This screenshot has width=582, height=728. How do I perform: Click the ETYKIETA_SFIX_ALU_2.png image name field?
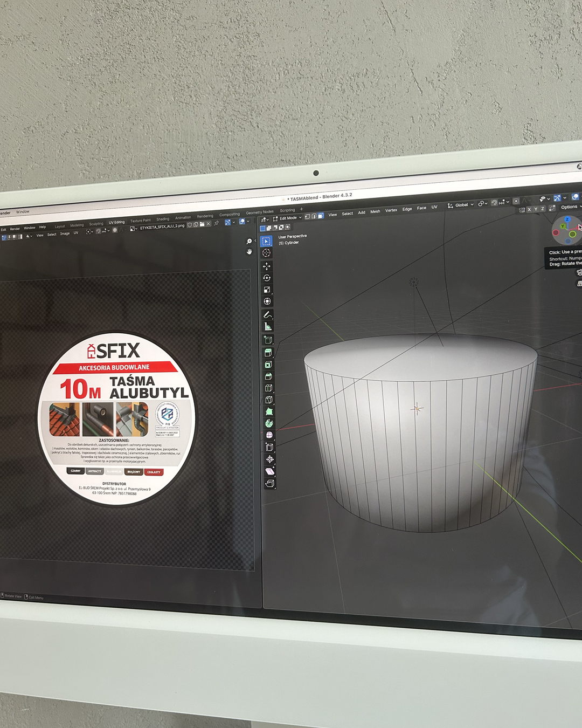[x=162, y=226]
